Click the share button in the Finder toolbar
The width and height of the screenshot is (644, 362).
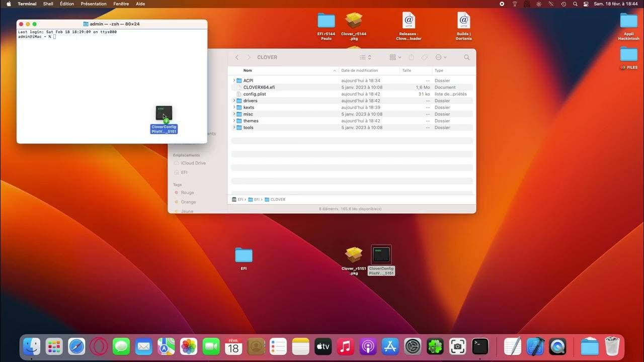(411, 57)
